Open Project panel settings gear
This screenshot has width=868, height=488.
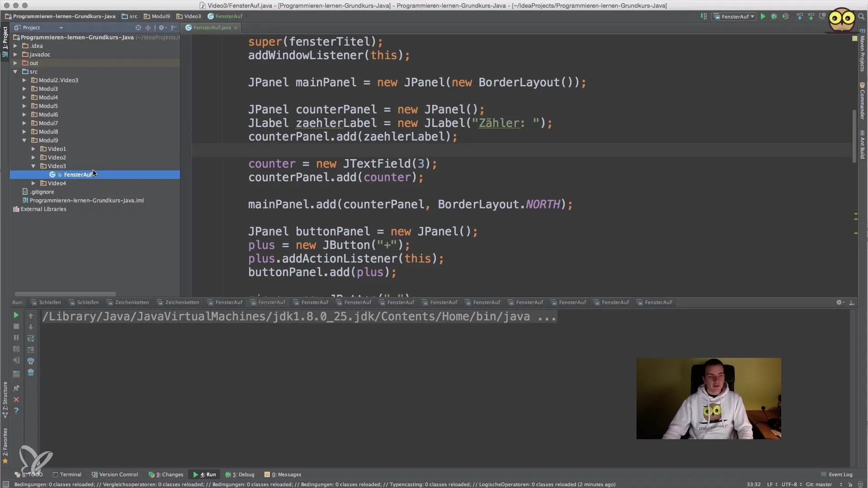tap(162, 28)
